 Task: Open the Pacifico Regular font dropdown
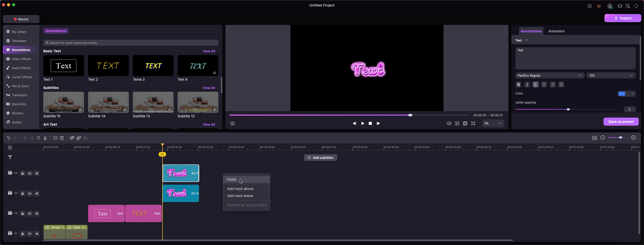click(550, 75)
